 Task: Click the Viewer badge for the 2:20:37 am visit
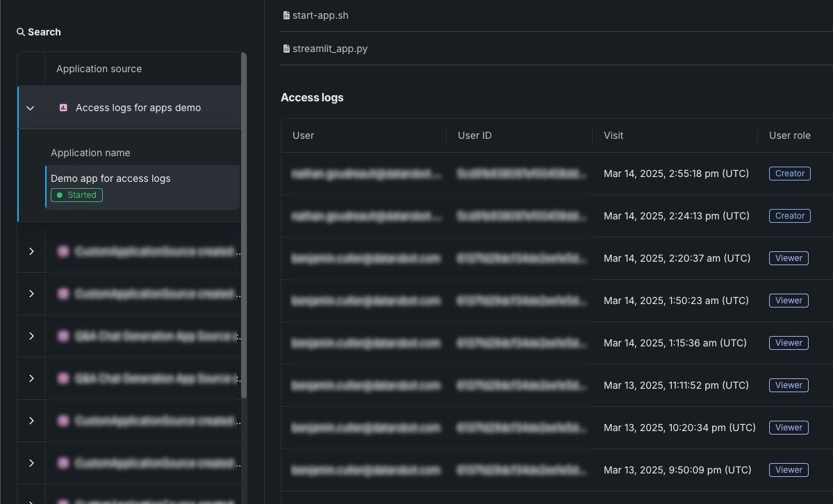click(789, 258)
